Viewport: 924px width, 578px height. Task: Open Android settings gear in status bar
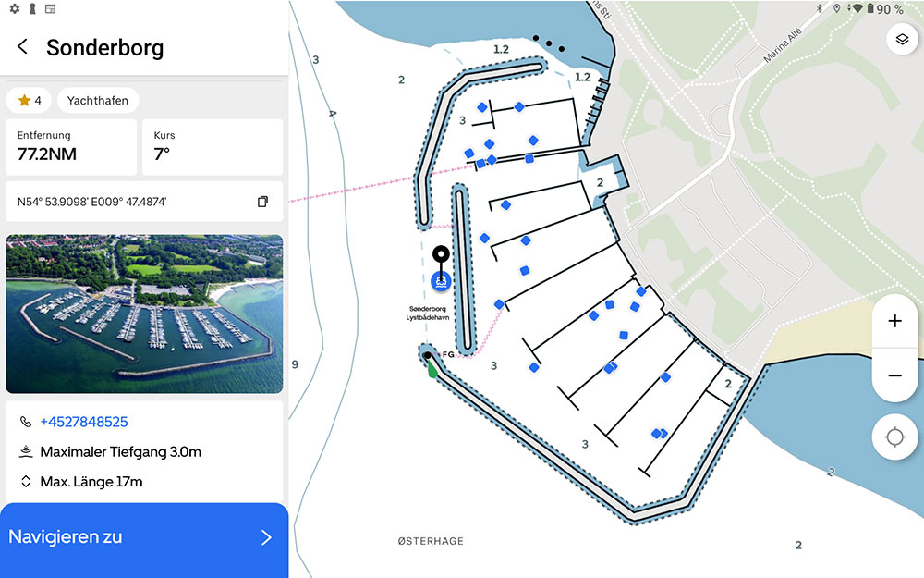[14, 8]
